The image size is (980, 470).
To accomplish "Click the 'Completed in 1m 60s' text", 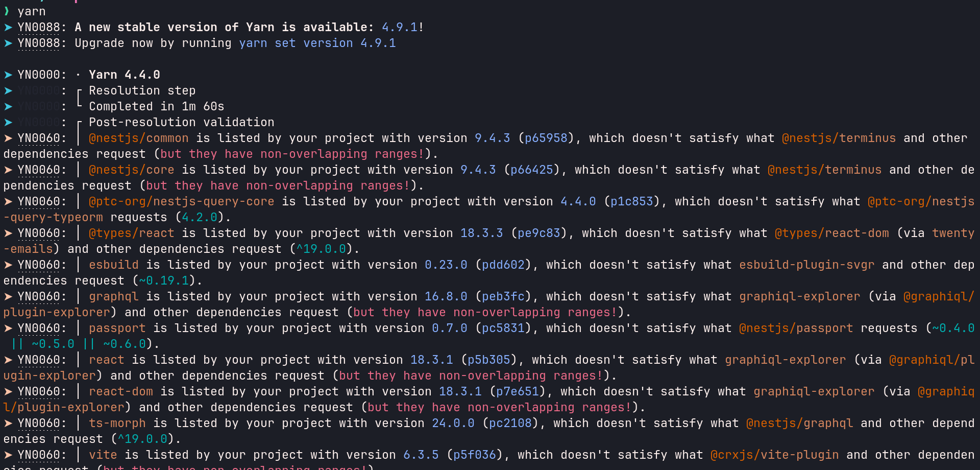I will [x=157, y=106].
